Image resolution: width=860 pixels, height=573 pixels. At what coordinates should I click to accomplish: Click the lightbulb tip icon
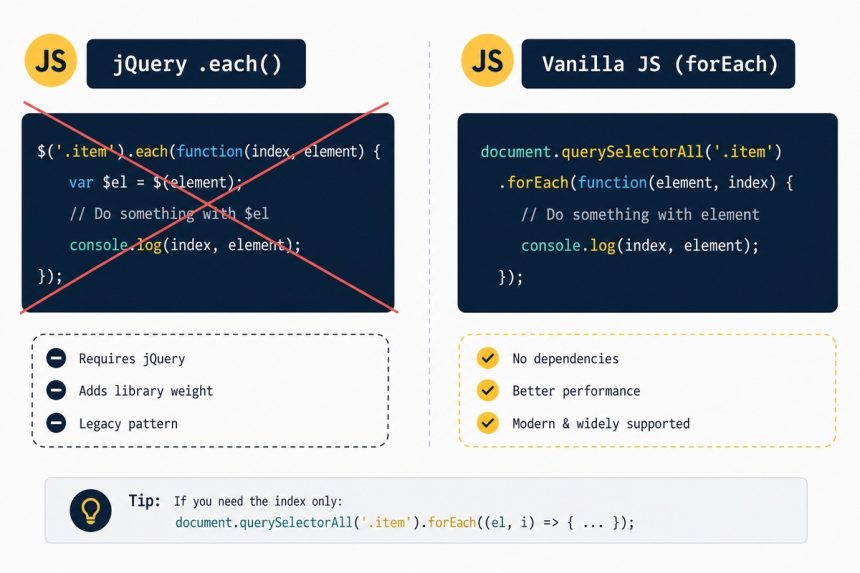pos(90,510)
